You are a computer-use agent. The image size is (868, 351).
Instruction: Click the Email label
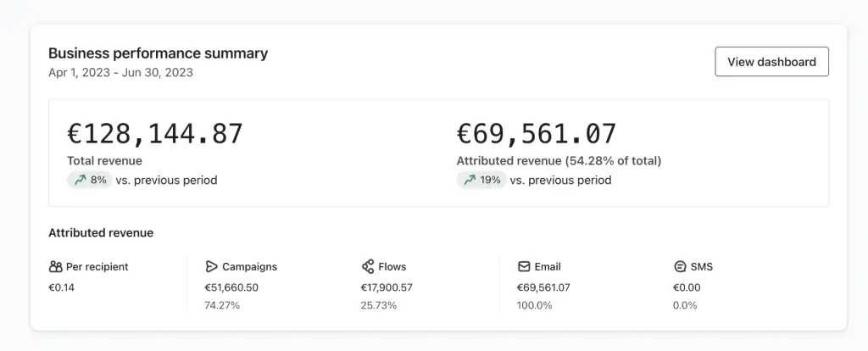tap(548, 267)
